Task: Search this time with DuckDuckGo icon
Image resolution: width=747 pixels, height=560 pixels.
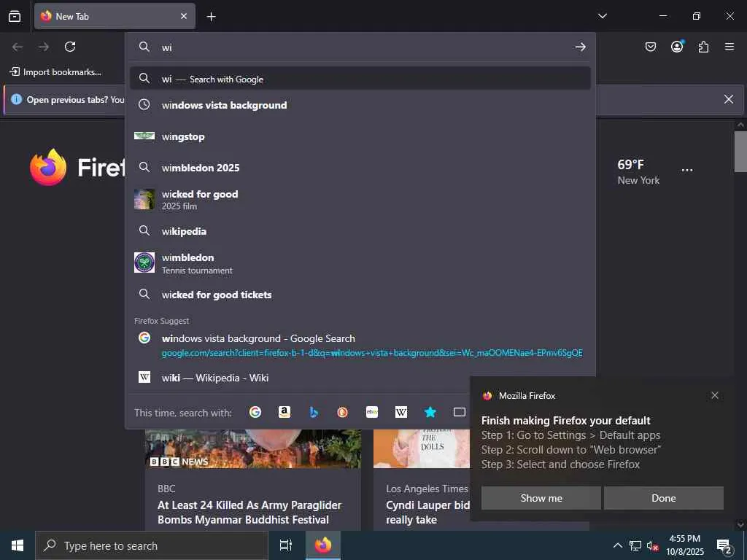Action: (x=343, y=413)
